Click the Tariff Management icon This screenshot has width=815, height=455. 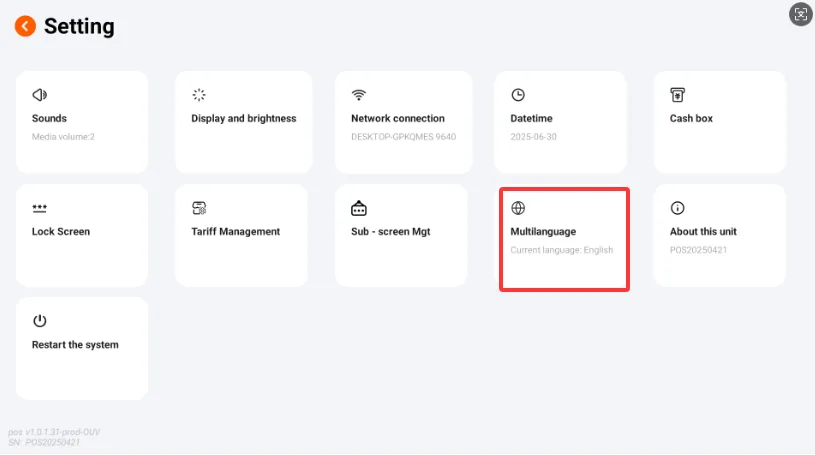(199, 208)
